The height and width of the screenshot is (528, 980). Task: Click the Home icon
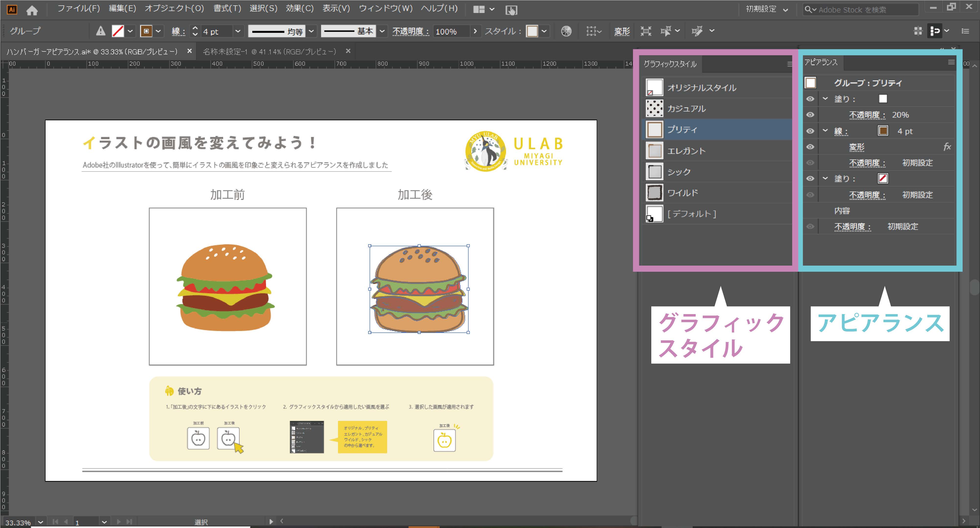(32, 10)
